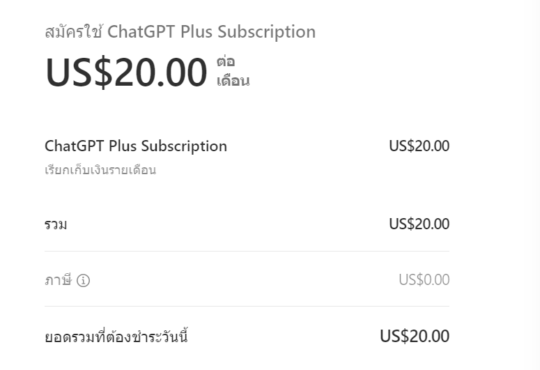Click the ภาษี tax label
Viewport: 540px width, 370px height.
click(58, 280)
